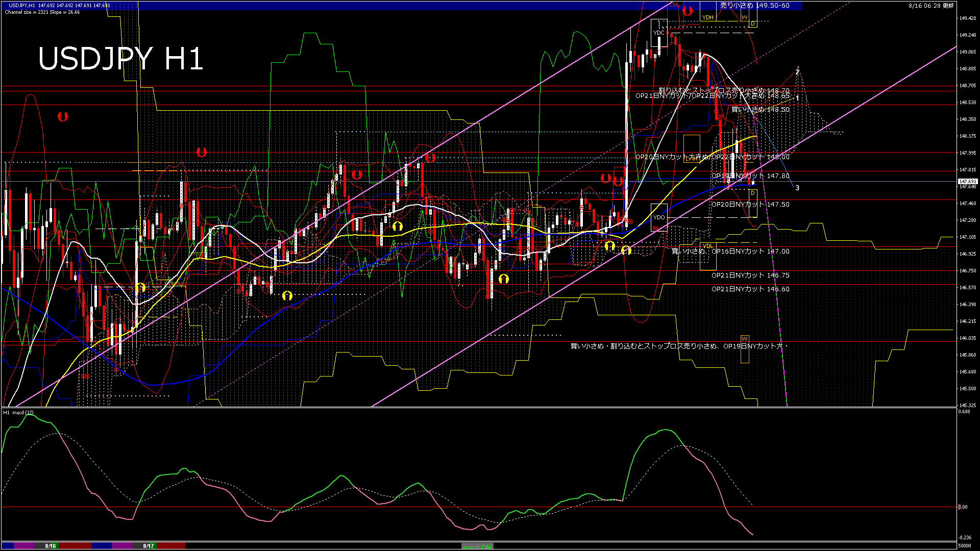The height and width of the screenshot is (551, 980).
Task: Click the lower yellow D pivot label
Action: (x=752, y=193)
